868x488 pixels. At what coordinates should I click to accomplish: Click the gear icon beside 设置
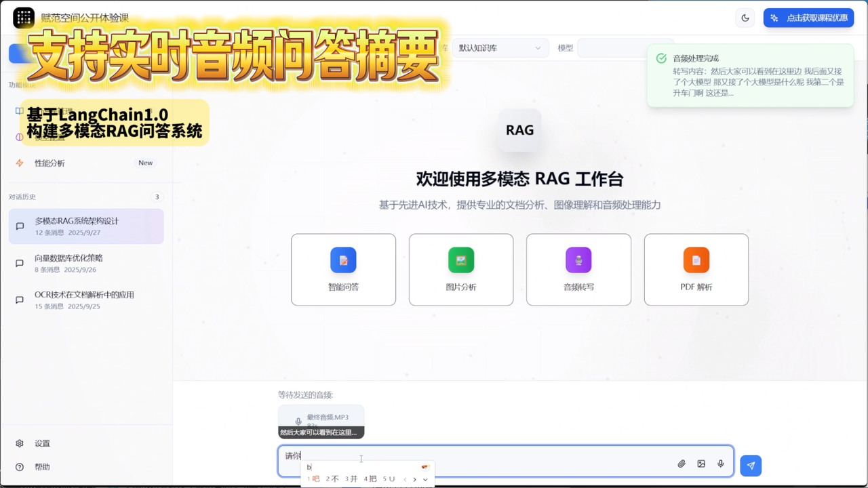point(20,443)
